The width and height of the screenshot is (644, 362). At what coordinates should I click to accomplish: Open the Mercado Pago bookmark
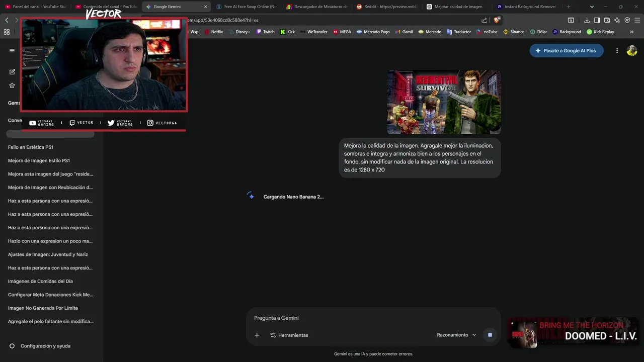tap(373, 32)
